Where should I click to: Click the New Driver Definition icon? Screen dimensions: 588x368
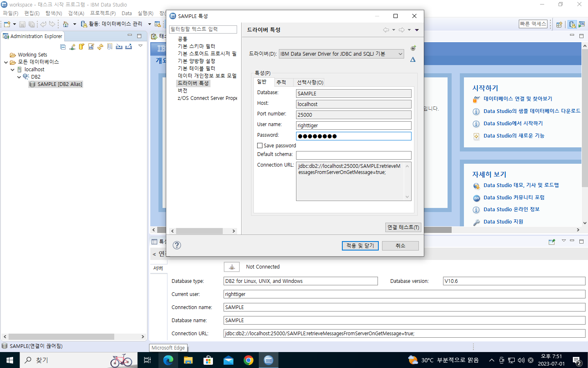pos(413,48)
